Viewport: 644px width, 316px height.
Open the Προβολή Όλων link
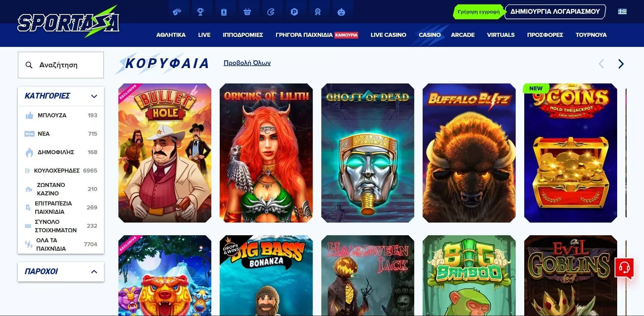[x=247, y=63]
